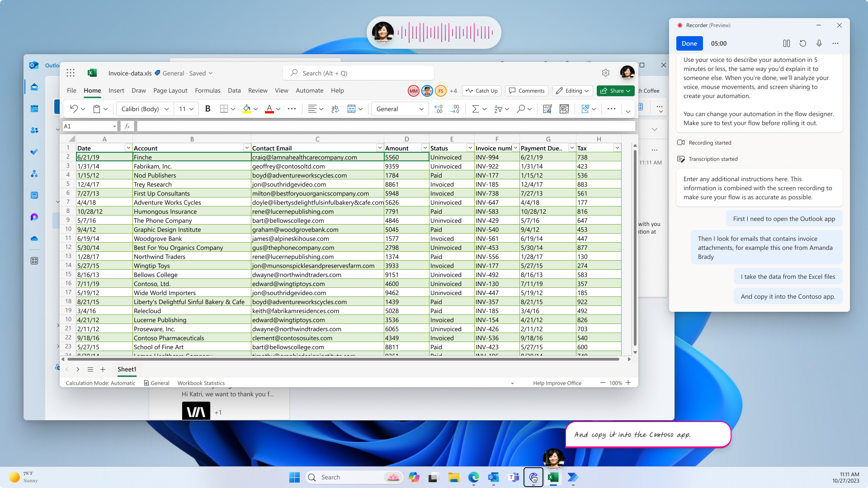Screen dimensions: 868x488
Task: Click the Undo icon in quick access toolbar
Action: tap(74, 108)
